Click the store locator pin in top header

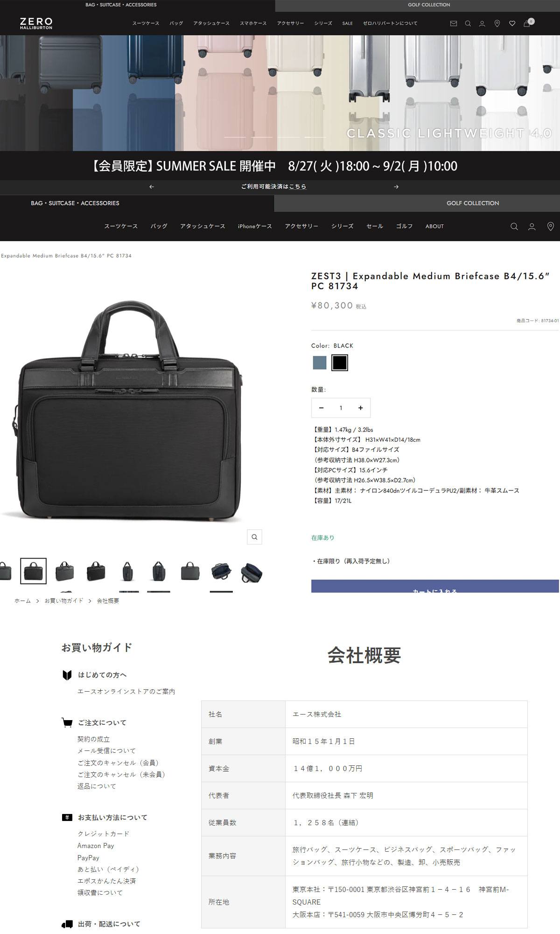[497, 23]
